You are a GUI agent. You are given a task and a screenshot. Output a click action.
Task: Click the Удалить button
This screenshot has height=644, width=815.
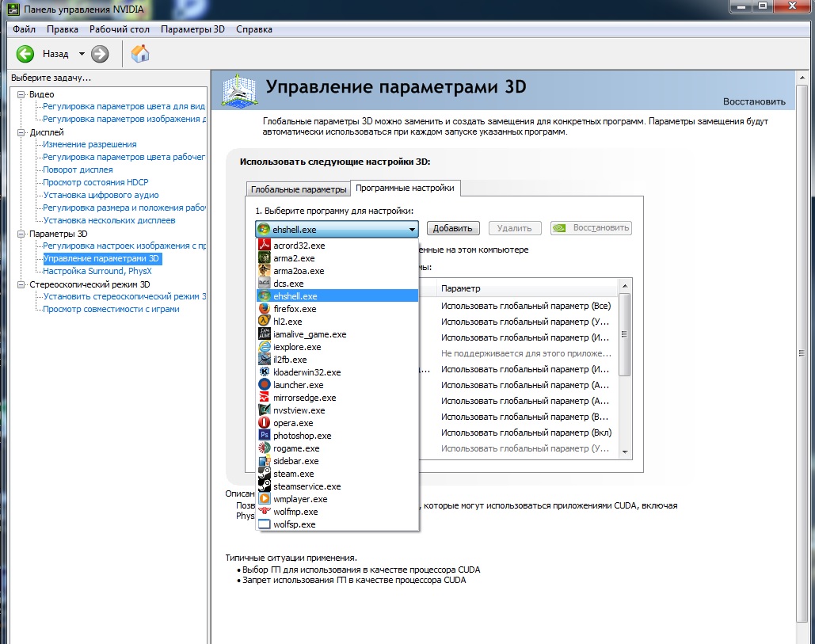coord(514,228)
